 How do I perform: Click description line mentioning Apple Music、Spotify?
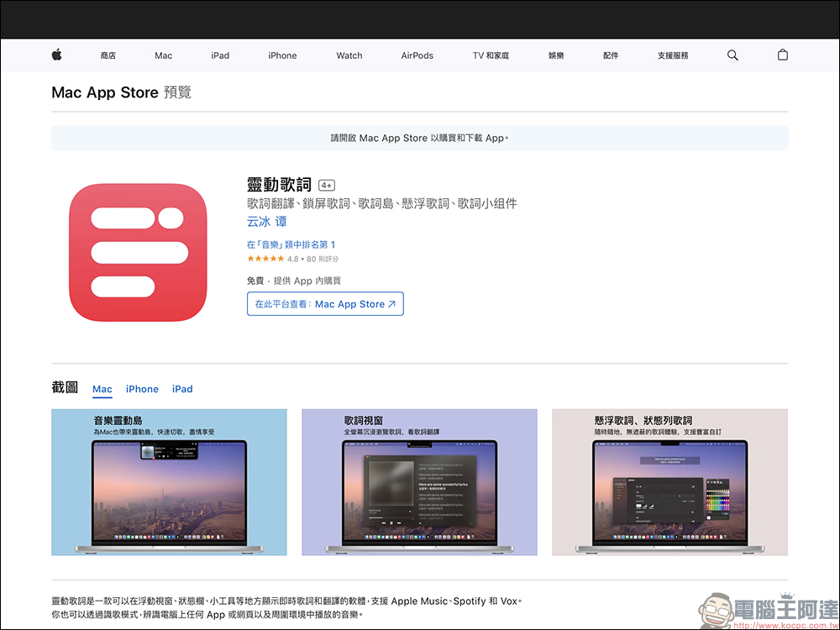pos(286,601)
